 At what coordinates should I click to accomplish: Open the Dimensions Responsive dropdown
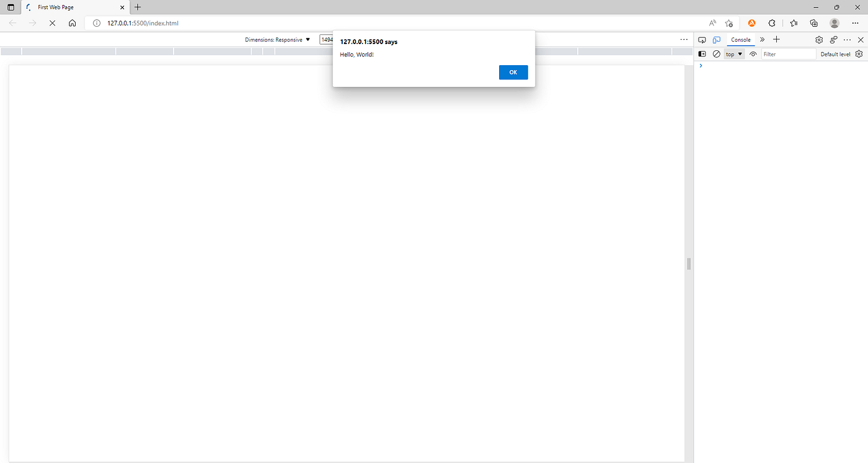tap(277, 39)
